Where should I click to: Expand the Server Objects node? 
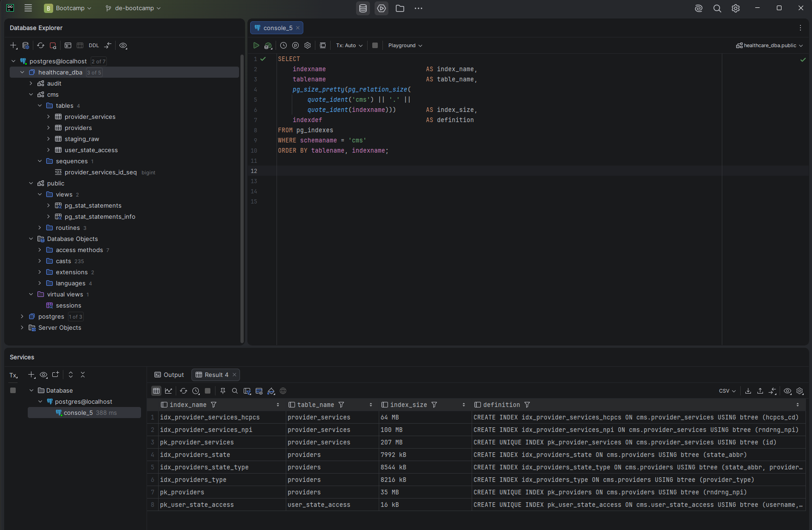tap(22, 327)
